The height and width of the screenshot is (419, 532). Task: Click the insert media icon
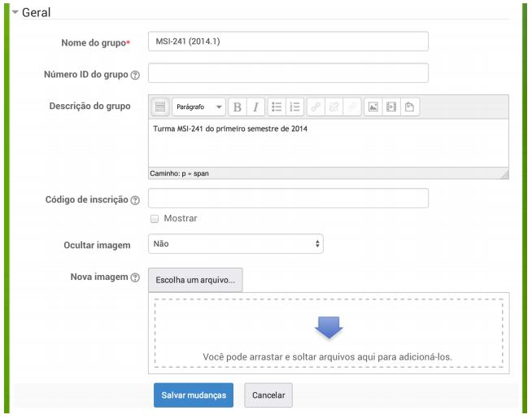coord(391,107)
